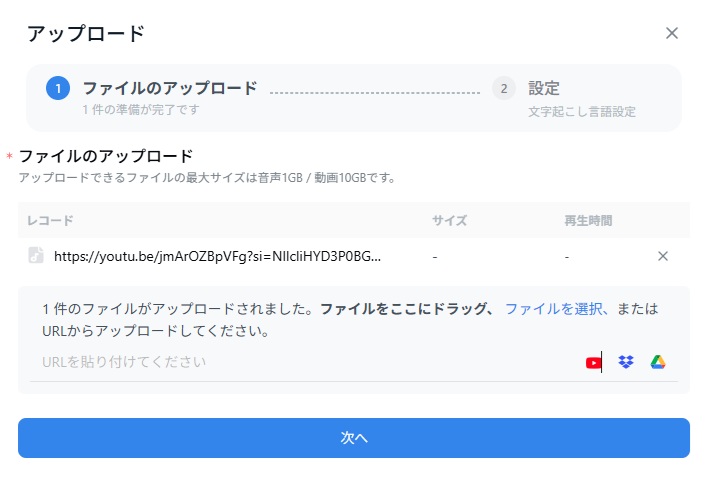707x486 pixels.
Task: Switch to the ファイルのアップロード step label
Action: [x=169, y=88]
